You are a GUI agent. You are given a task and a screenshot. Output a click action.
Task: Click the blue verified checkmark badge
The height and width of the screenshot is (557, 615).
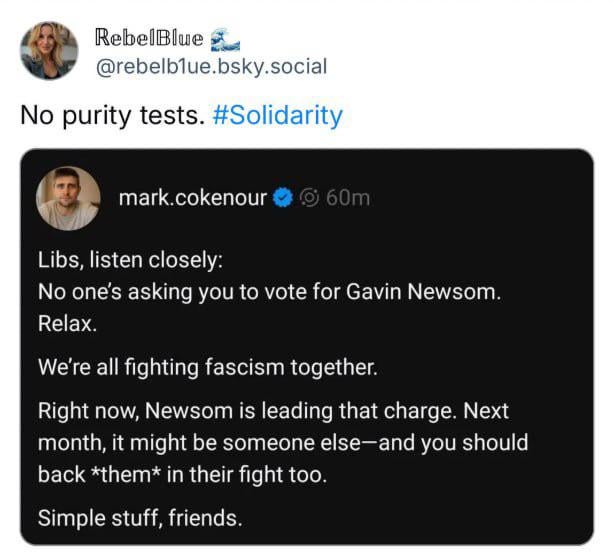283,197
